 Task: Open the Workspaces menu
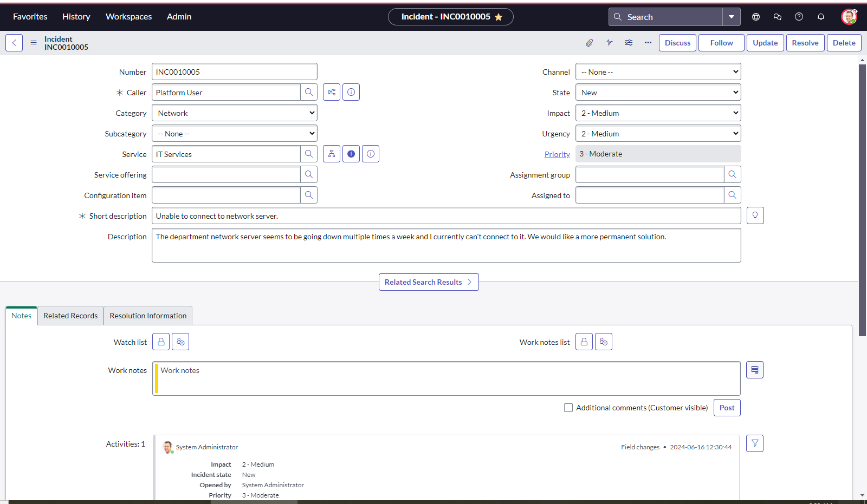[128, 17]
